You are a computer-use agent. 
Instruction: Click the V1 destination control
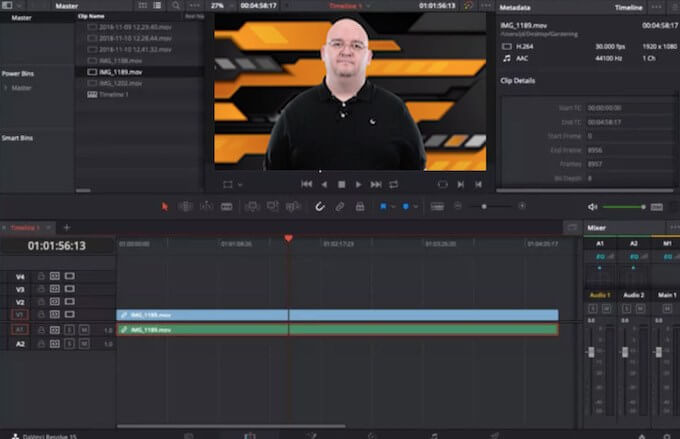(x=20, y=315)
